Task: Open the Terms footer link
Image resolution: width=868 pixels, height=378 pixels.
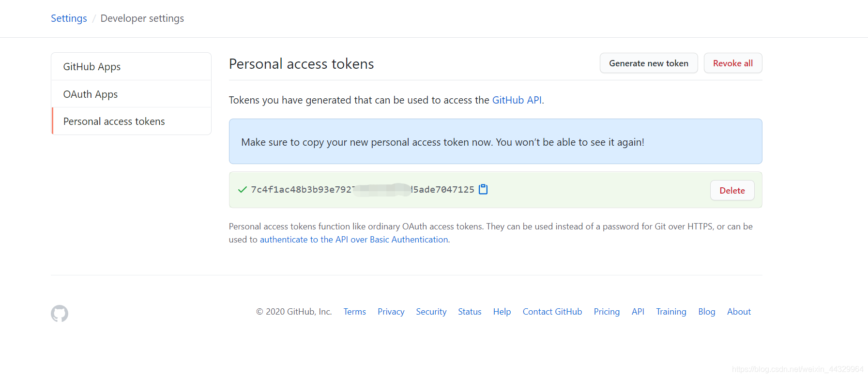Action: tap(354, 312)
